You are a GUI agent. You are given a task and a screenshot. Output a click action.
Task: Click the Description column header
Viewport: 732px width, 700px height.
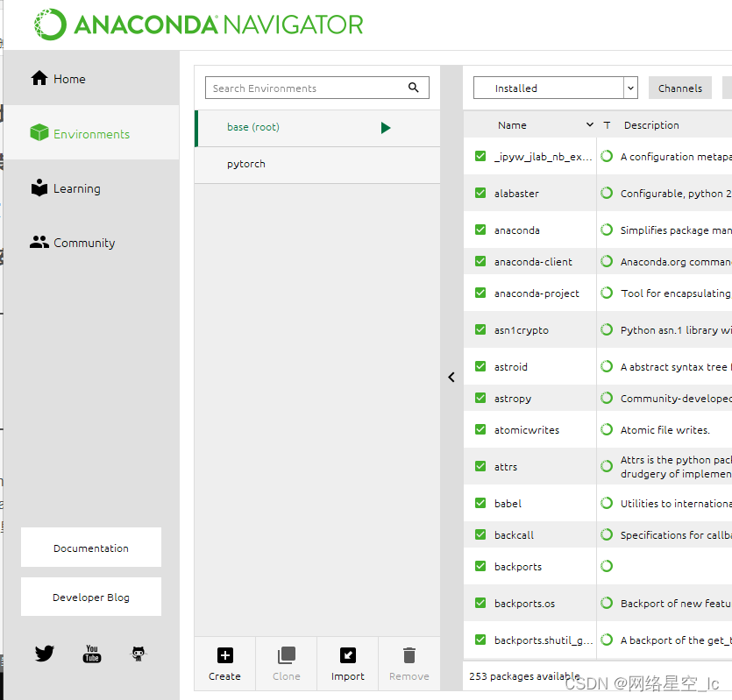click(x=651, y=125)
